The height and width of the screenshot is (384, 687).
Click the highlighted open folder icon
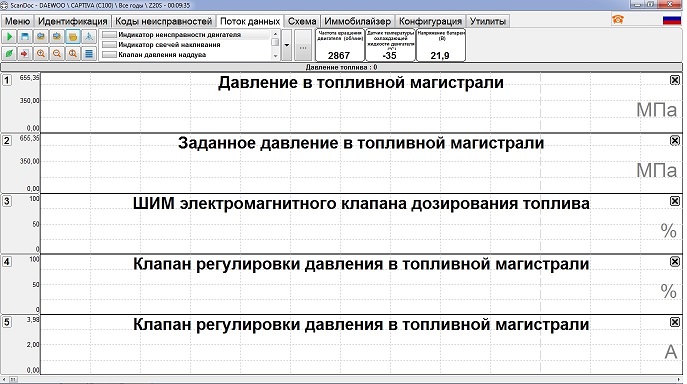coord(73,37)
